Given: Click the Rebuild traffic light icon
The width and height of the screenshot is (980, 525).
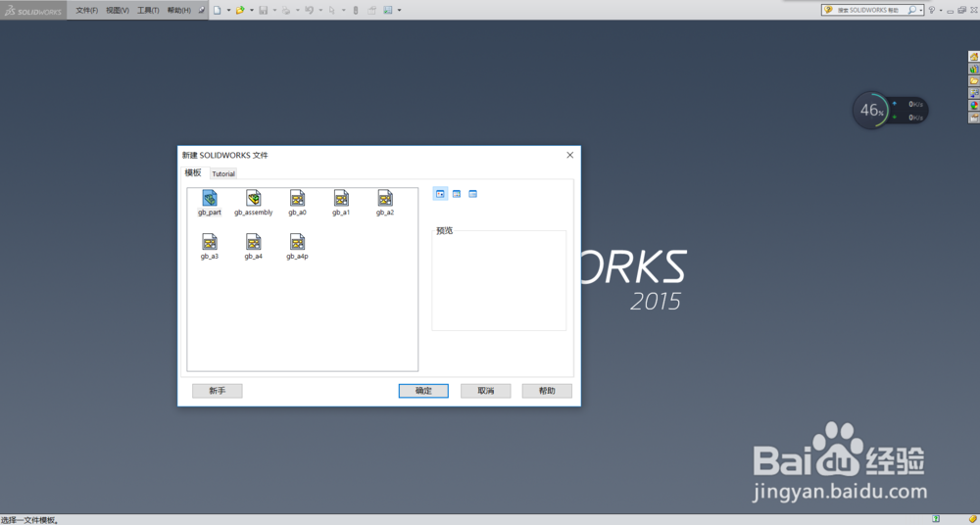Looking at the screenshot, I should pos(356,10).
